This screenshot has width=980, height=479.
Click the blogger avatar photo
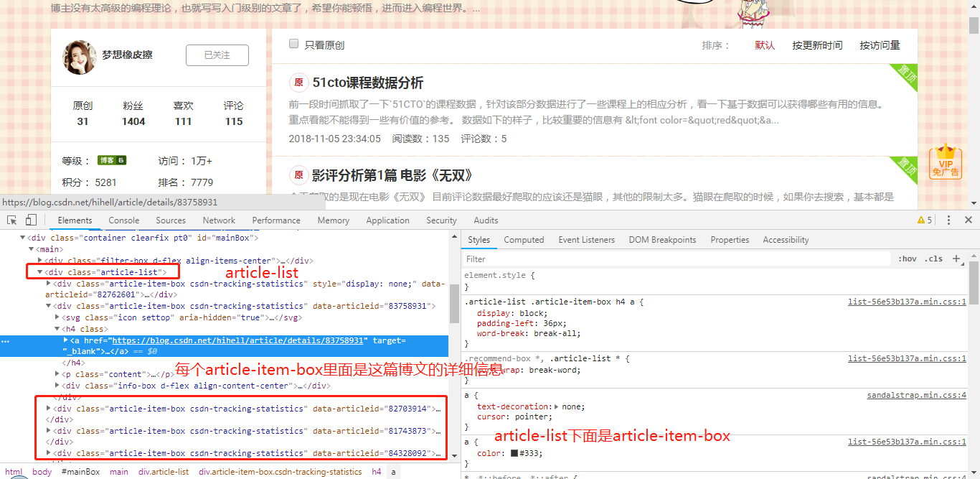click(x=80, y=57)
